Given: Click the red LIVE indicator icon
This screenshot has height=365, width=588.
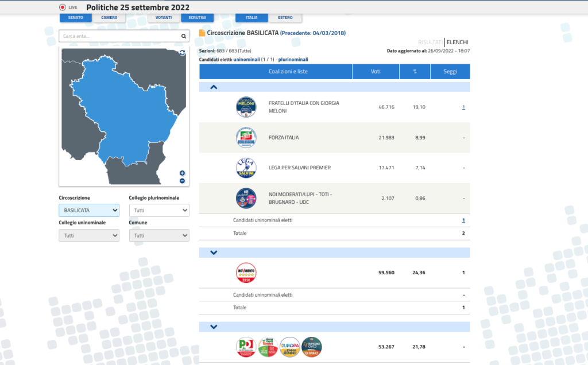Looking at the screenshot, I should [63, 7].
